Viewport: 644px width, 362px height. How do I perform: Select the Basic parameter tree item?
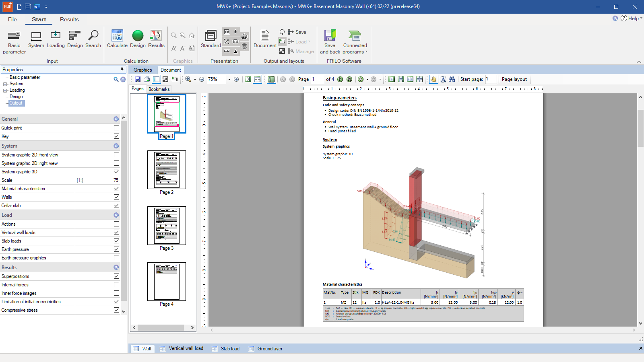tap(25, 77)
